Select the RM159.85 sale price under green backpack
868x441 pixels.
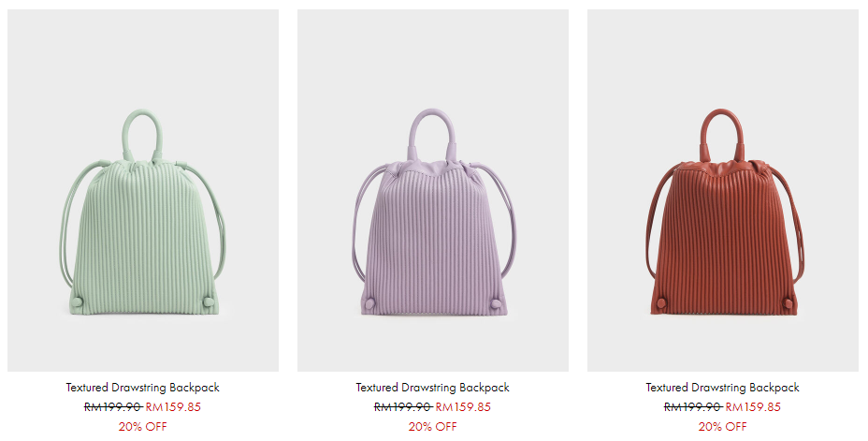click(173, 407)
